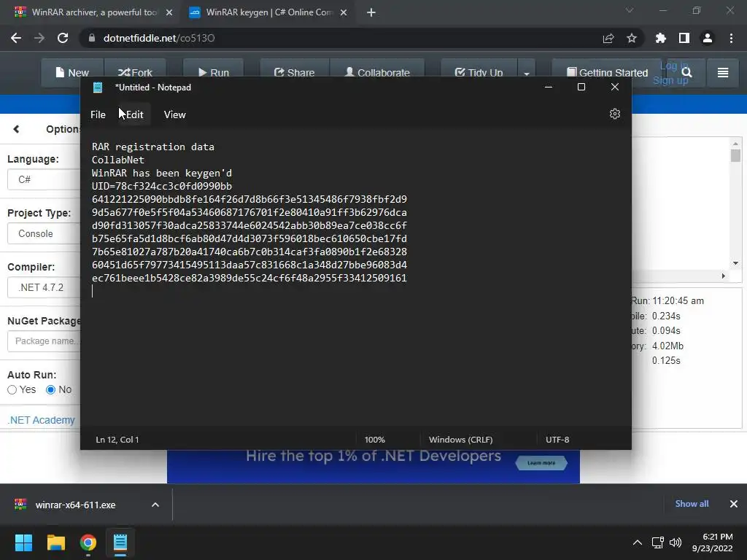Open the Notepad File menu
Viewport: 747px width, 560px height.
coord(98,114)
